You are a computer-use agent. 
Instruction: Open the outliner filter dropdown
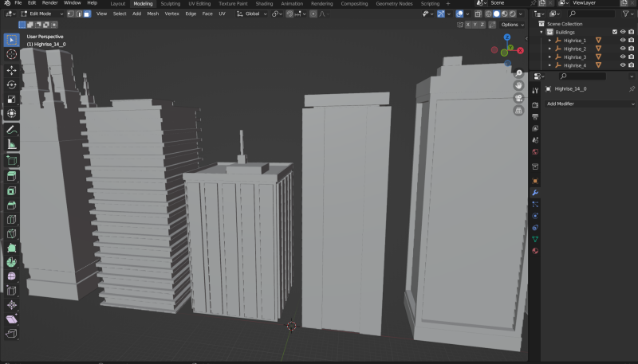pos(627,14)
